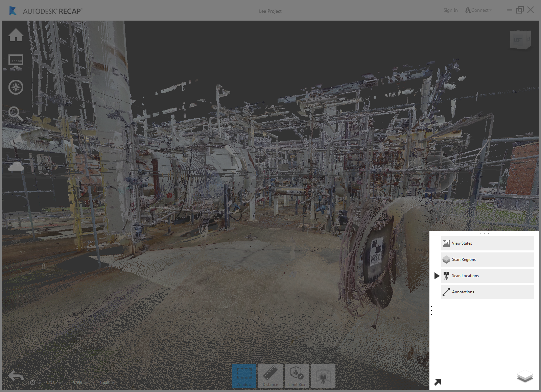Viewport: 541px width, 392px height.
Task: Click the Autodesk ReCap logo
Action: (x=46, y=11)
